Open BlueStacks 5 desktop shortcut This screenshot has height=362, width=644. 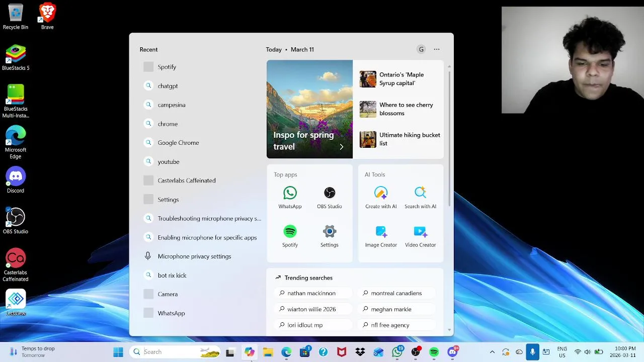click(x=16, y=57)
